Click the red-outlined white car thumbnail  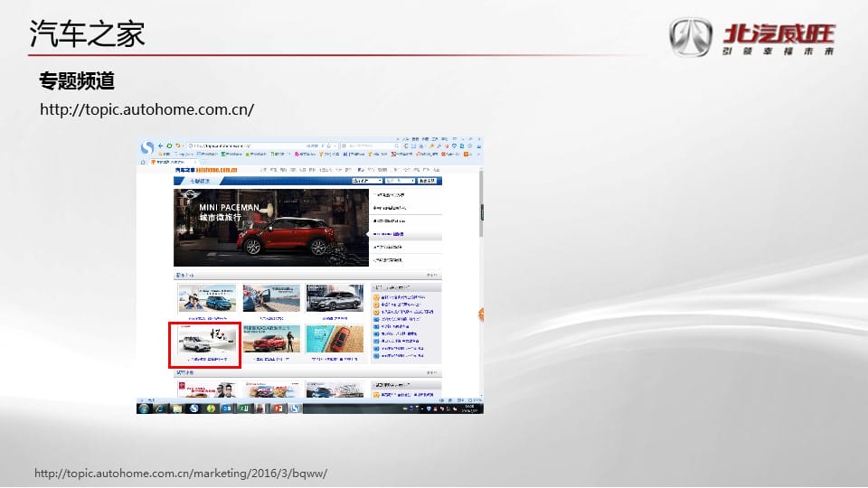(205, 341)
